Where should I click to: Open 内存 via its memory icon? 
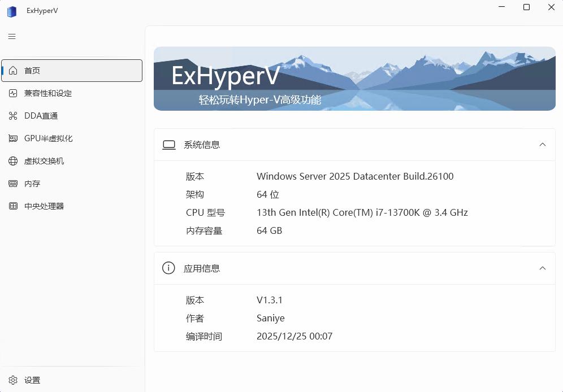(13, 184)
